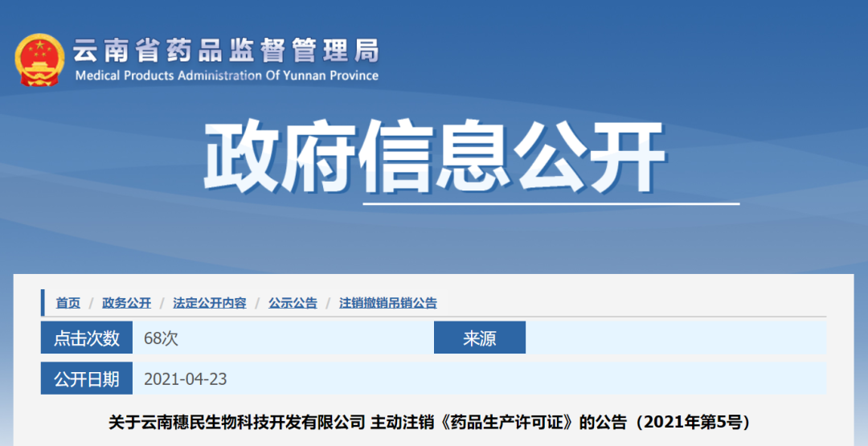Go to 首页 in the breadcrumb
868x446 pixels.
click(68, 303)
